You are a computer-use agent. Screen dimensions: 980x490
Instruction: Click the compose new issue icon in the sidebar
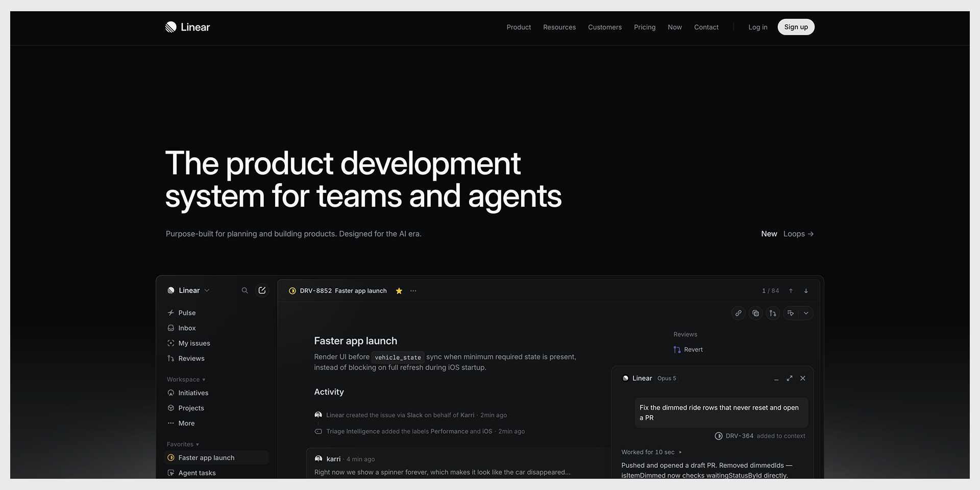pyautogui.click(x=262, y=290)
